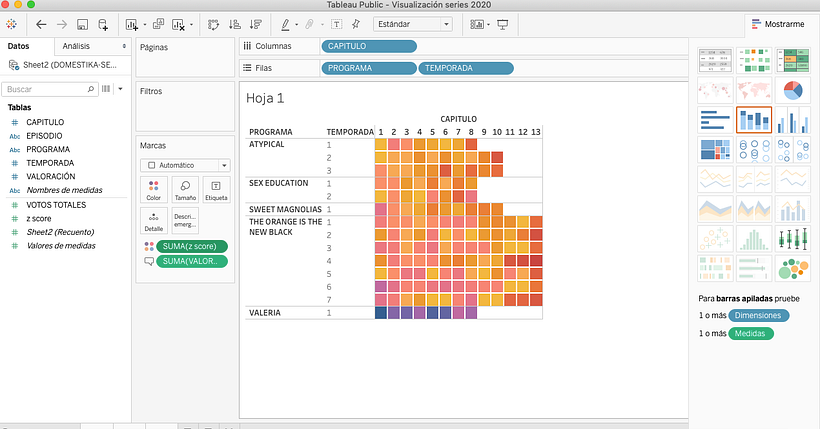Open the Análisis tab selector arrows
This screenshot has width=820, height=429.
click(124, 46)
